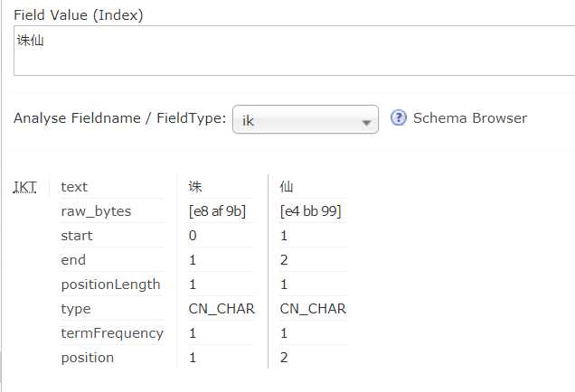Click the IKT tokenizer abbreviation label
The height and width of the screenshot is (392, 575).
(24, 187)
